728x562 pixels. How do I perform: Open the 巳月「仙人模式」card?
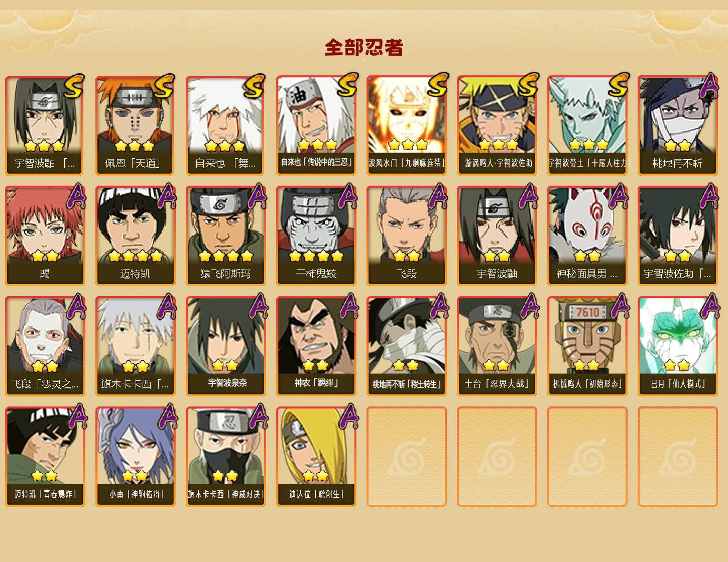tap(678, 346)
